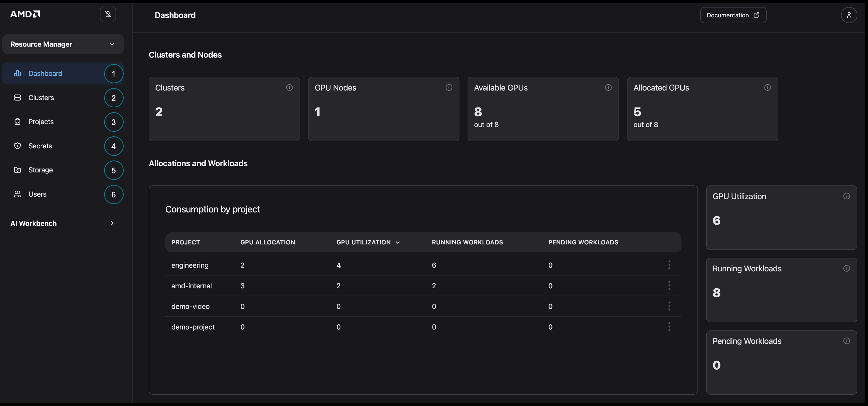Click the GPU Nodes card info icon
The width and height of the screenshot is (868, 406).
449,88
